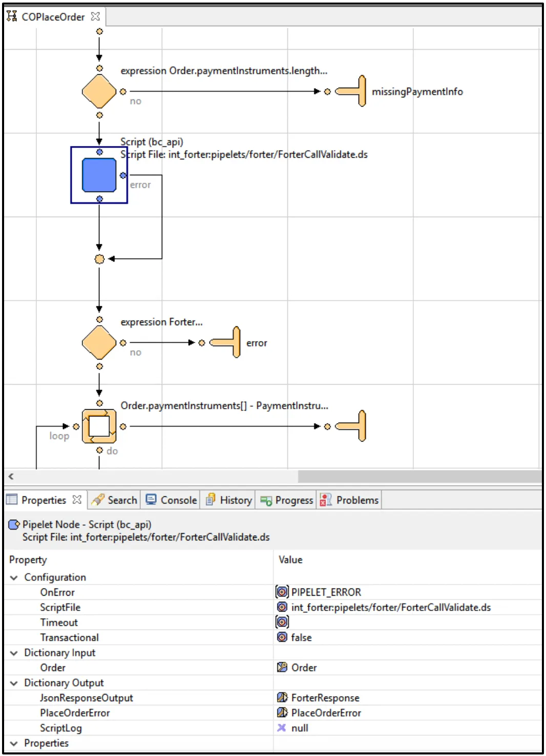The image size is (546, 756).
Task: Click the Order dictionary value icon
Action: 282,667
